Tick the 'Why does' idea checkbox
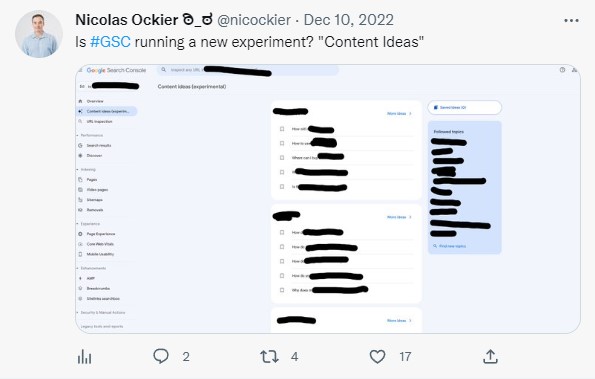595x379 pixels. point(282,290)
